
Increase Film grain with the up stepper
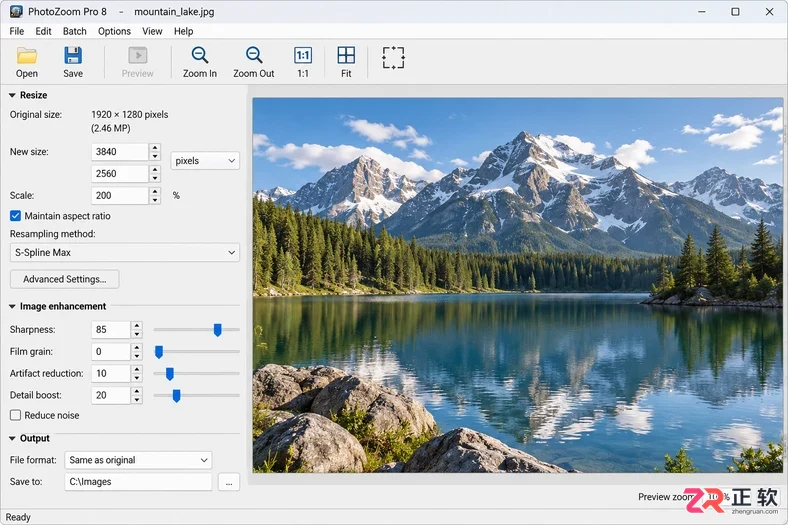coord(137,348)
